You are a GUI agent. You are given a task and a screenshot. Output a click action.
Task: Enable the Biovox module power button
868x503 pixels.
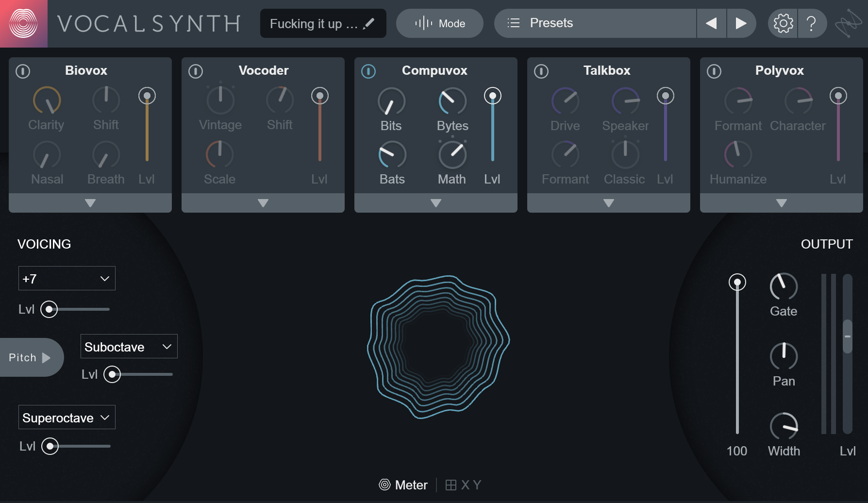click(23, 71)
